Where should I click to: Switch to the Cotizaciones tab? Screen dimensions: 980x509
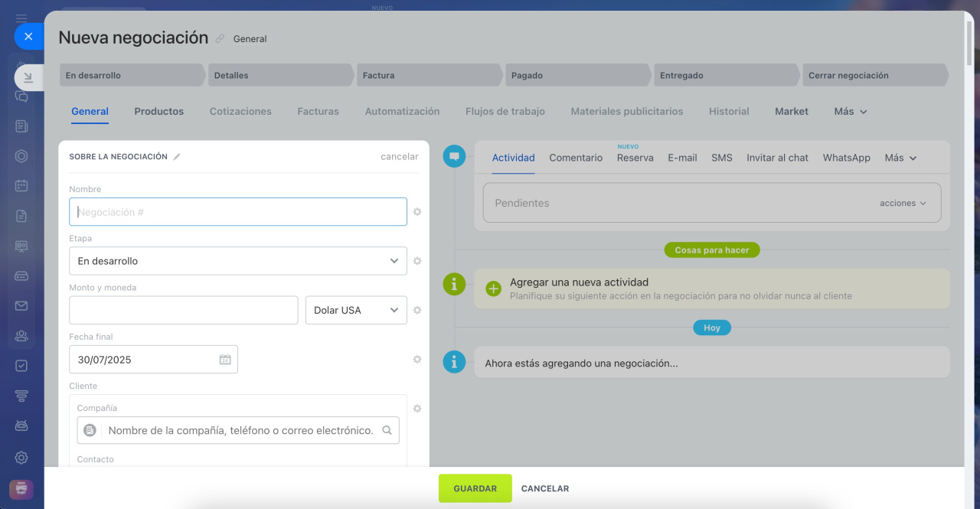[240, 112]
